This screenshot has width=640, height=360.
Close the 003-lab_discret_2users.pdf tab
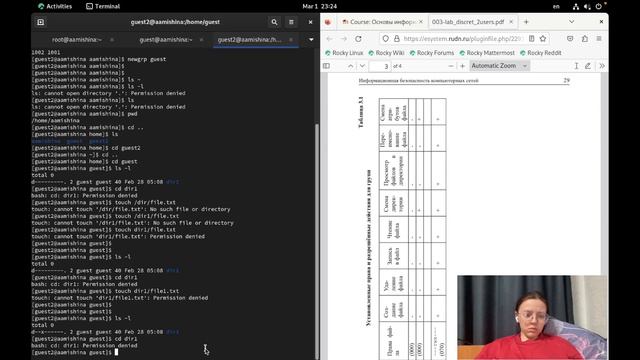(x=511, y=22)
